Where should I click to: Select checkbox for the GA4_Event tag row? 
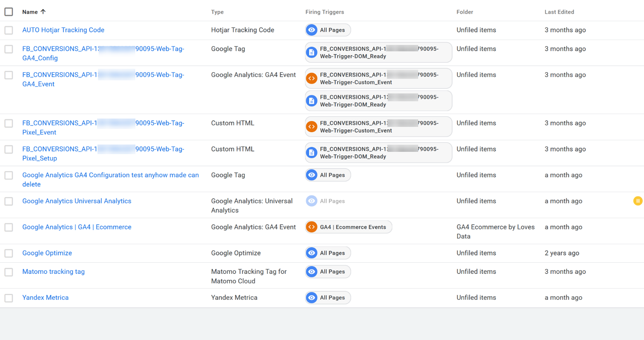[9, 75]
